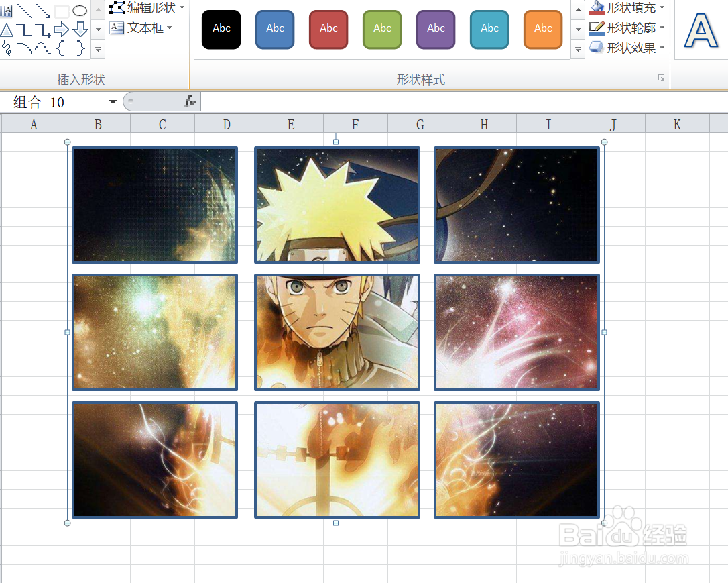
Task: Select column B header
Action: point(98,125)
